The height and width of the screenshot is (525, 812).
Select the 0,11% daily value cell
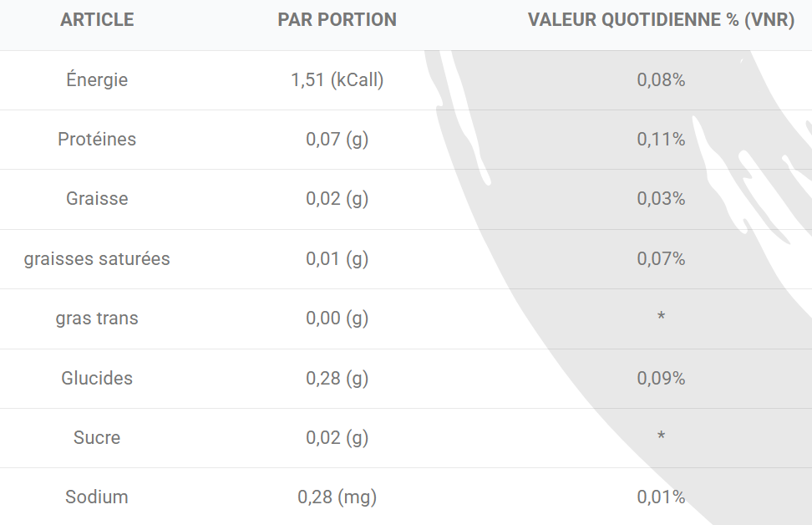(x=661, y=140)
